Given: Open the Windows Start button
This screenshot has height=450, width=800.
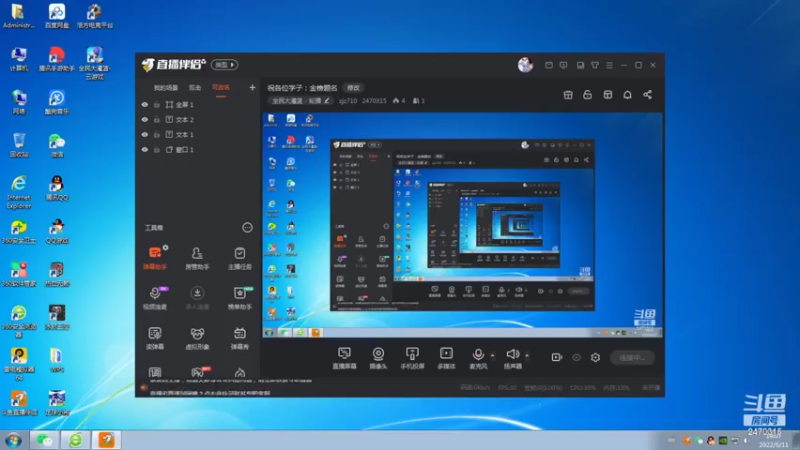Looking at the screenshot, I should pos(13,440).
